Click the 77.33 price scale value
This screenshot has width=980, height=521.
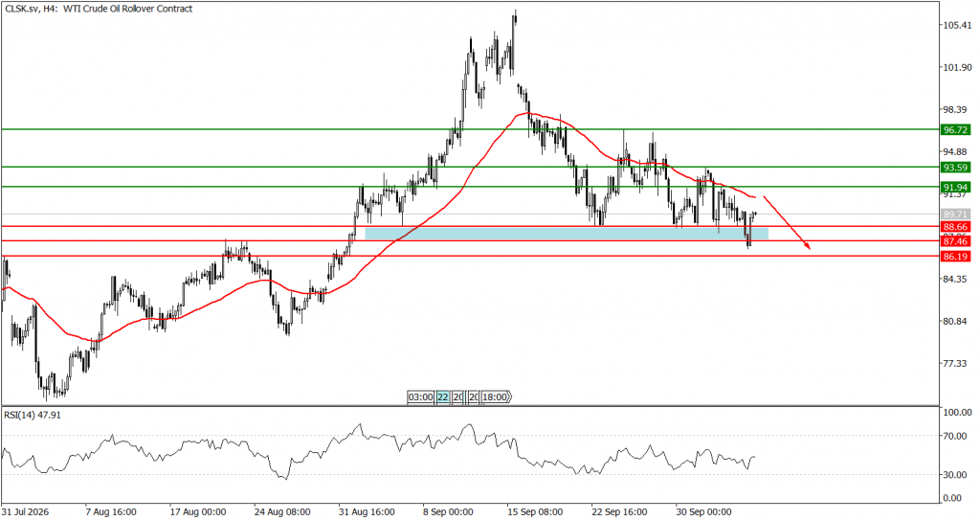click(x=957, y=363)
